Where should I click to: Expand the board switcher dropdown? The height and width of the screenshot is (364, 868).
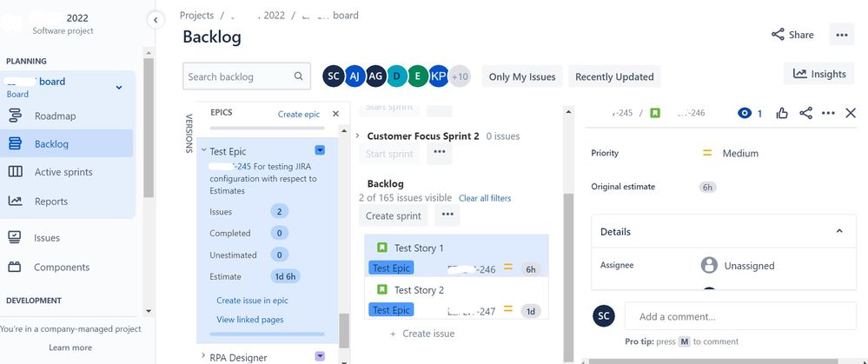pyautogui.click(x=118, y=88)
